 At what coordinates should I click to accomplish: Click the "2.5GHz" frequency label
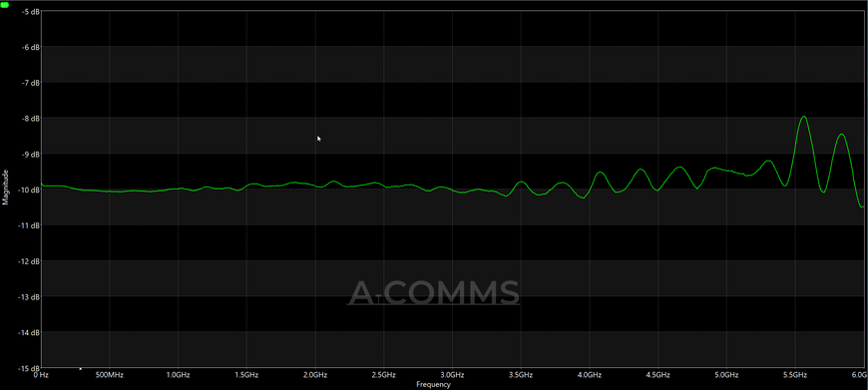pyautogui.click(x=384, y=375)
